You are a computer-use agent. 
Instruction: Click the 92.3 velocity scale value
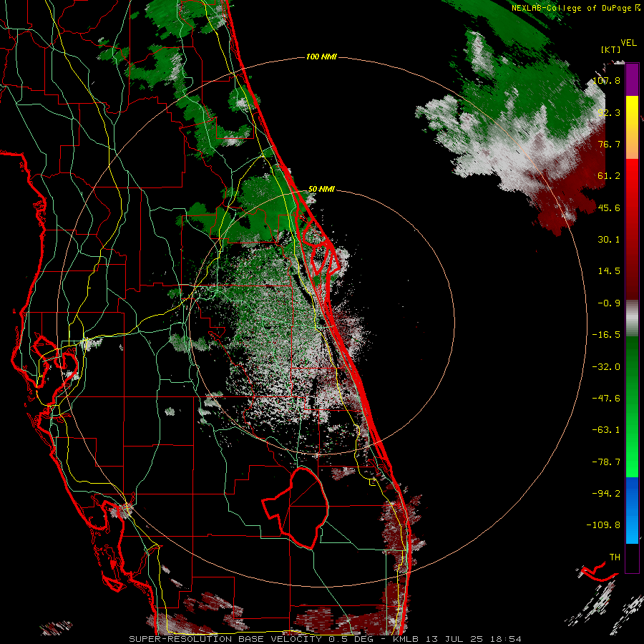pos(609,112)
